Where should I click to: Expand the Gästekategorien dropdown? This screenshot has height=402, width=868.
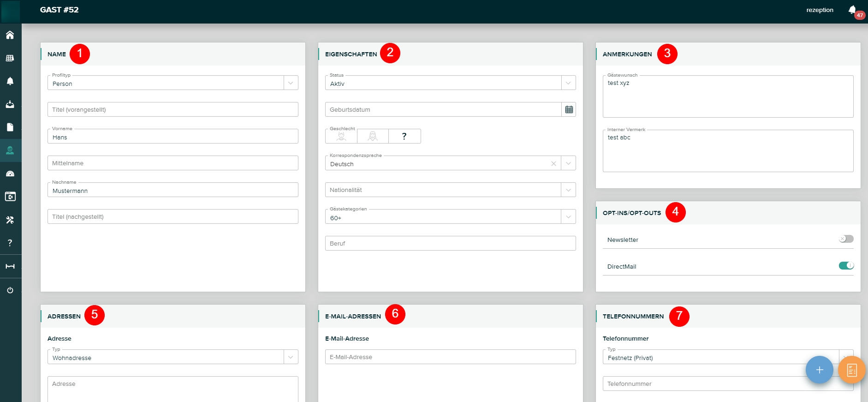click(568, 216)
